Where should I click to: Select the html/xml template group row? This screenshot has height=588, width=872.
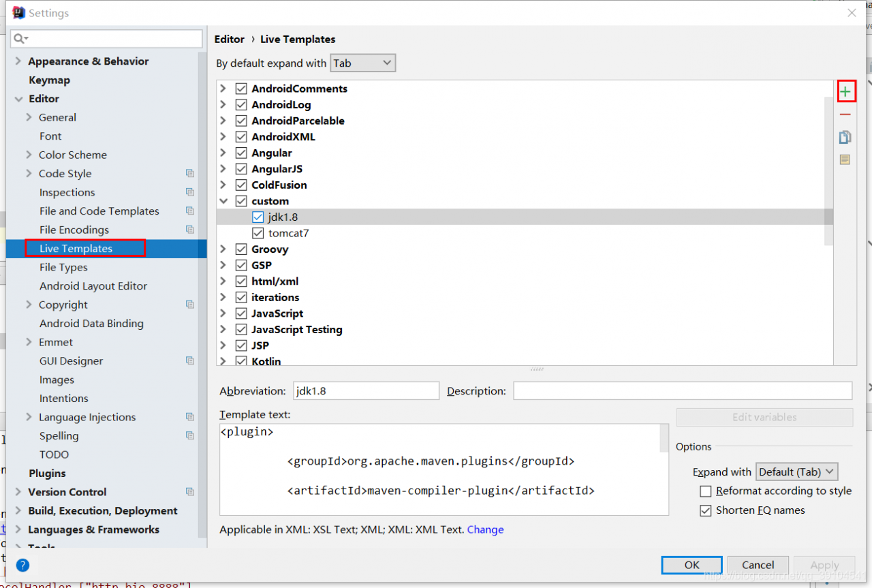coord(525,281)
